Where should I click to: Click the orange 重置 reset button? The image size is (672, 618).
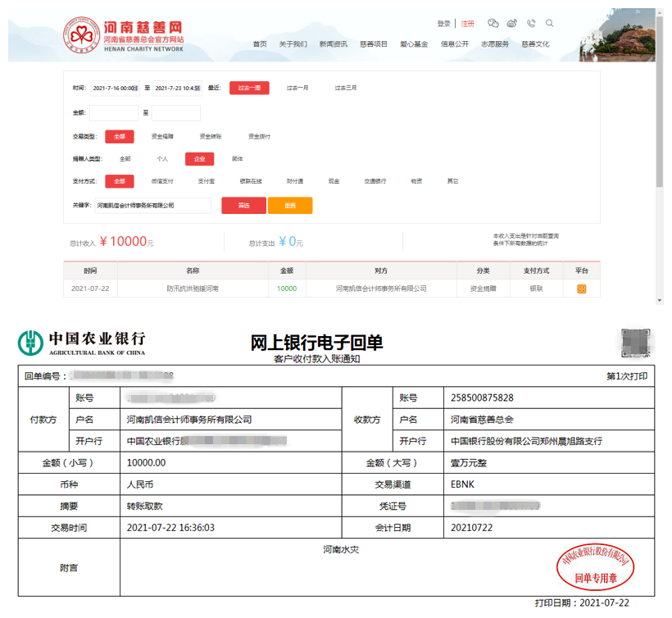[290, 206]
